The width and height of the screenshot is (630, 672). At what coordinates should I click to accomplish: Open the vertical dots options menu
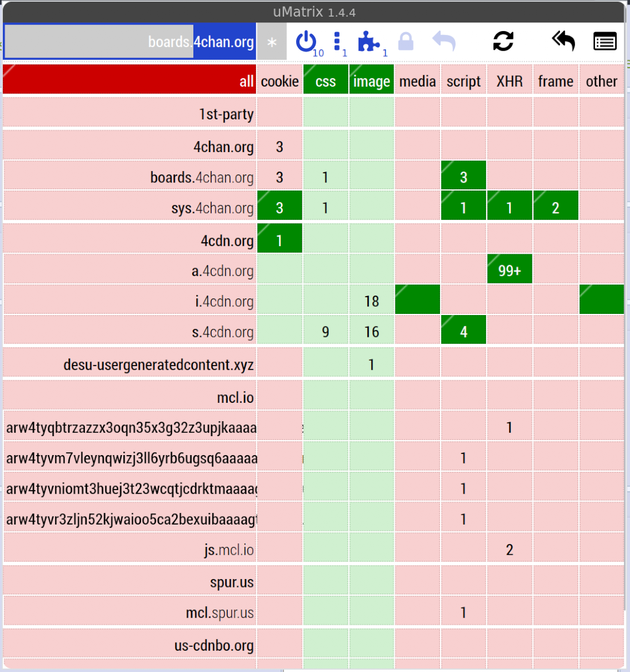[x=337, y=41]
